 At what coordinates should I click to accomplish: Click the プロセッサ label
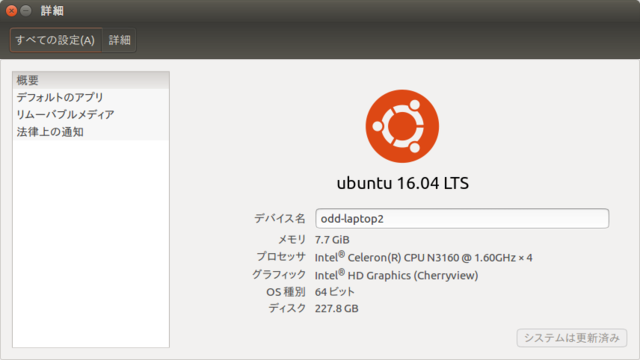(x=281, y=257)
